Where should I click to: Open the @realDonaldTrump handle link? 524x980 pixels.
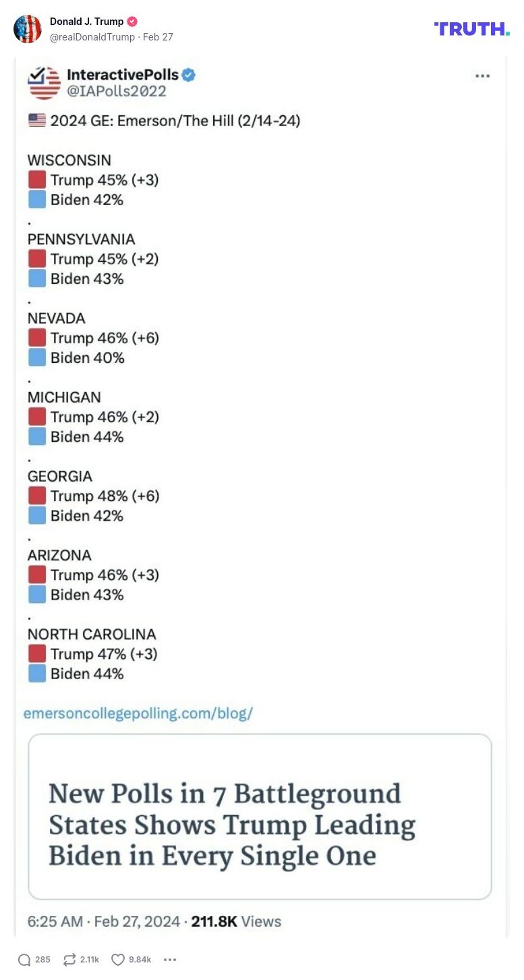[x=92, y=37]
